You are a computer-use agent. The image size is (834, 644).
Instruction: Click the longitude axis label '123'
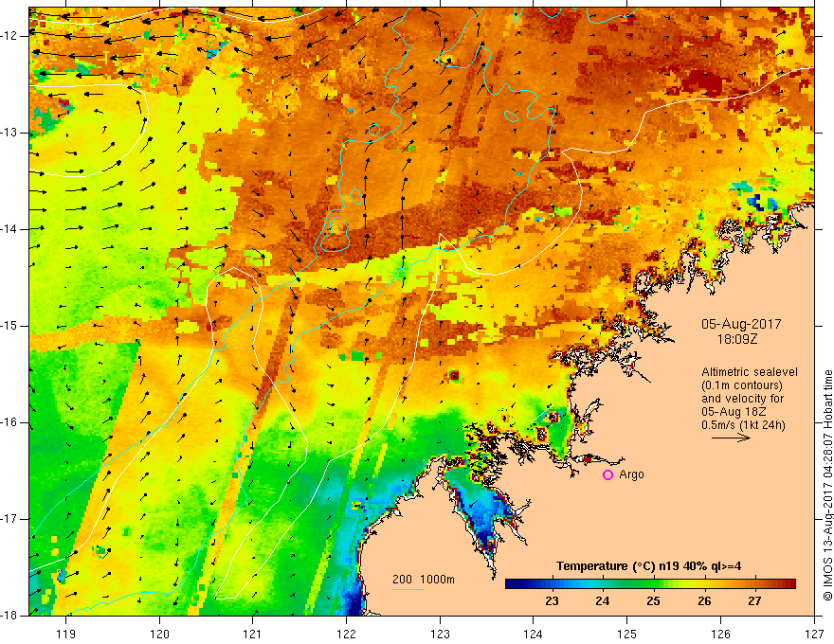click(x=440, y=634)
